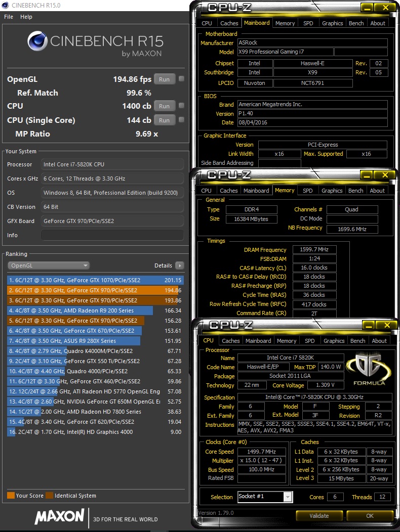Select ranking row 2 scoring 194.86
400x532 pixels.
click(96, 290)
